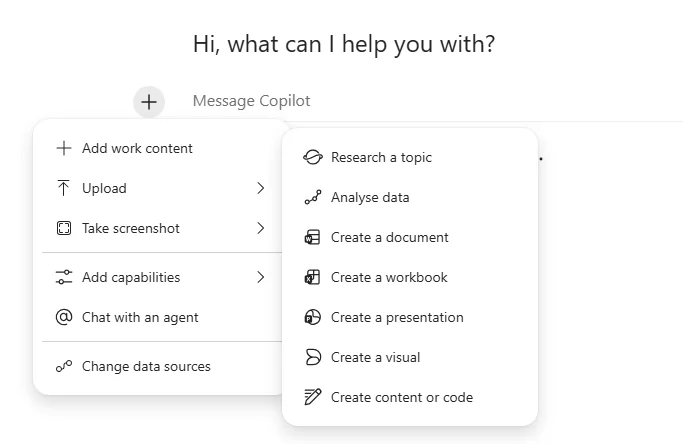The height and width of the screenshot is (444, 683).
Task: Click the @ icon for Chat with an agent
Action: 64,317
